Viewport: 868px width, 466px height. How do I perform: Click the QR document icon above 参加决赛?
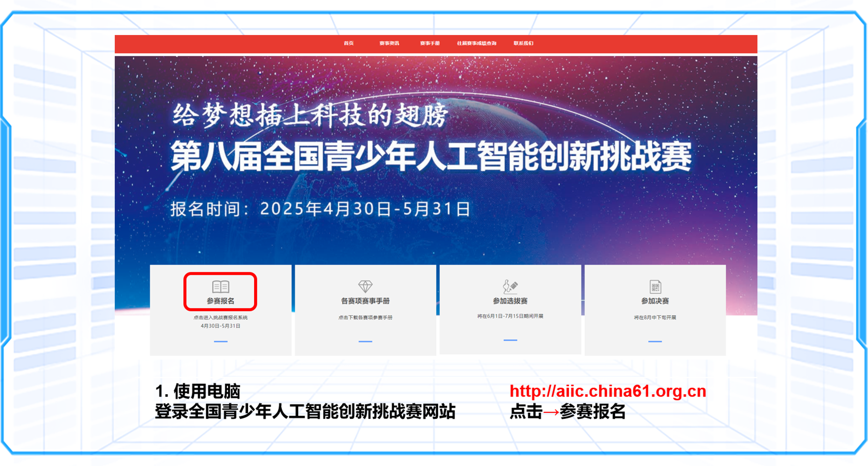click(x=655, y=286)
